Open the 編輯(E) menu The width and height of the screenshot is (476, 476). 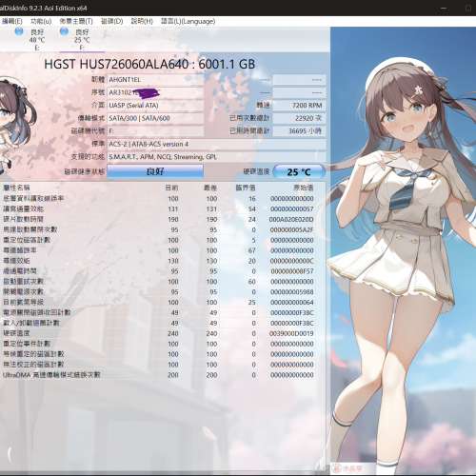11,21
